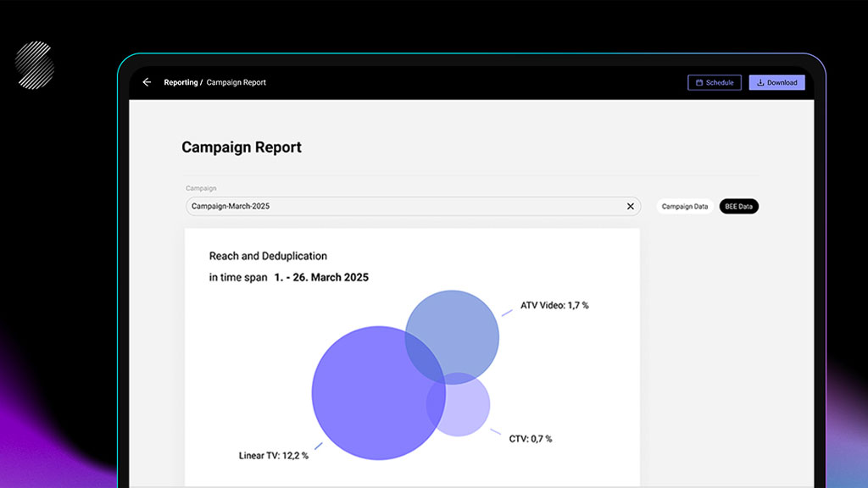Click the download arrow icon in the header

coord(760,83)
